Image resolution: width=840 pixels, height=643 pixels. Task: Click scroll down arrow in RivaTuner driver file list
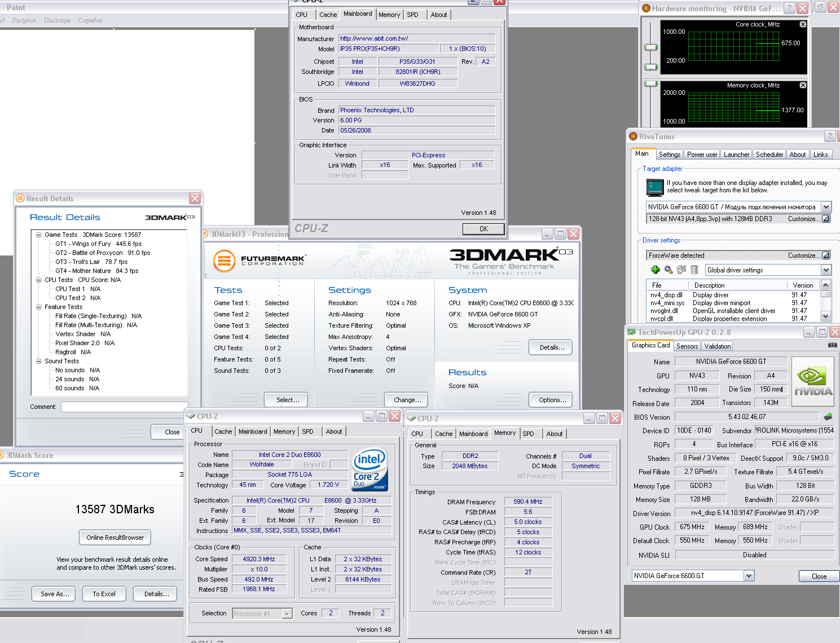(826, 316)
